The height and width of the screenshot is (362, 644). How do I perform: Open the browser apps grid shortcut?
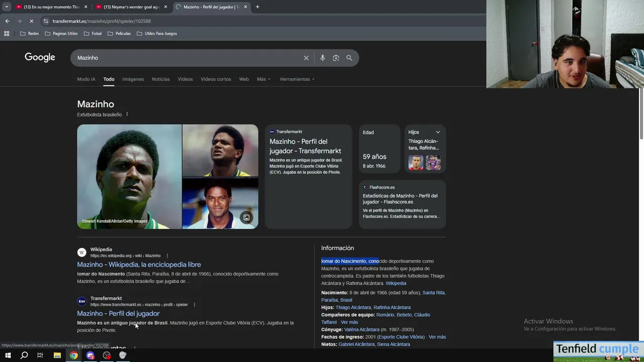pos(7,33)
